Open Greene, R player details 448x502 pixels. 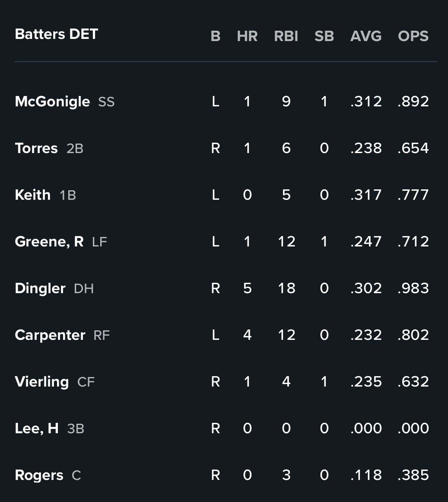(49, 242)
